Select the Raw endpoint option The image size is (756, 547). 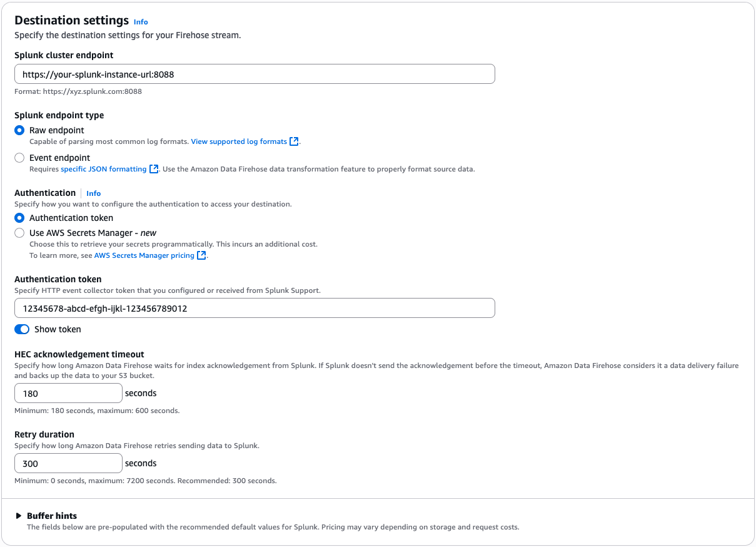pos(19,130)
